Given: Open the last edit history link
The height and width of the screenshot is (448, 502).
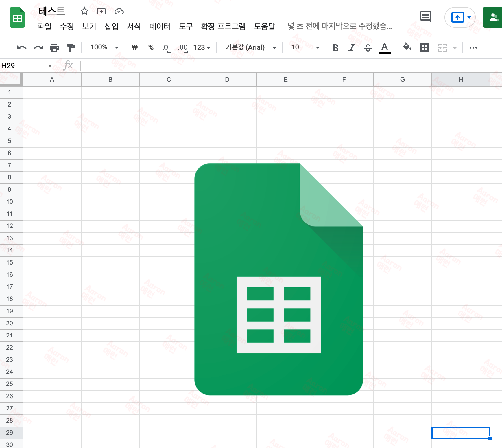Looking at the screenshot, I should pyautogui.click(x=339, y=26).
